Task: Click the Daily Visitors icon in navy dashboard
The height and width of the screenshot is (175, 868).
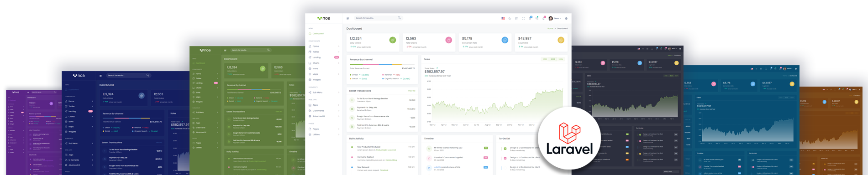Action: [x=142, y=96]
